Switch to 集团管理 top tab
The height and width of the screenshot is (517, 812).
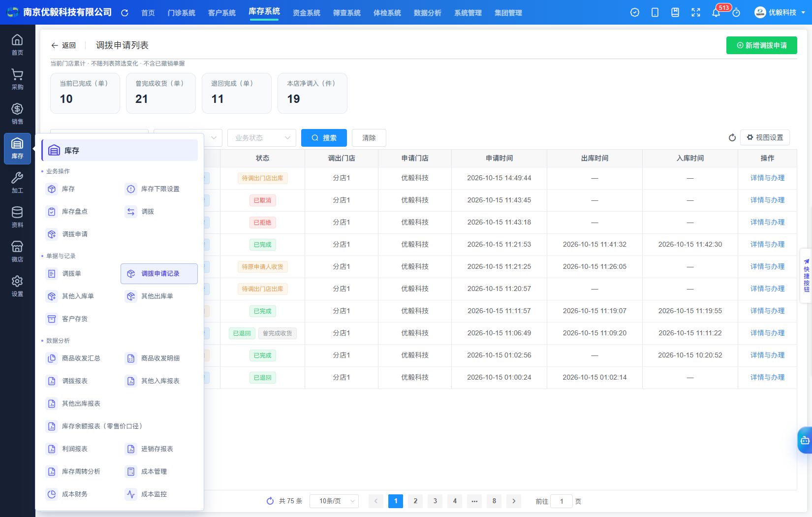[x=508, y=13]
